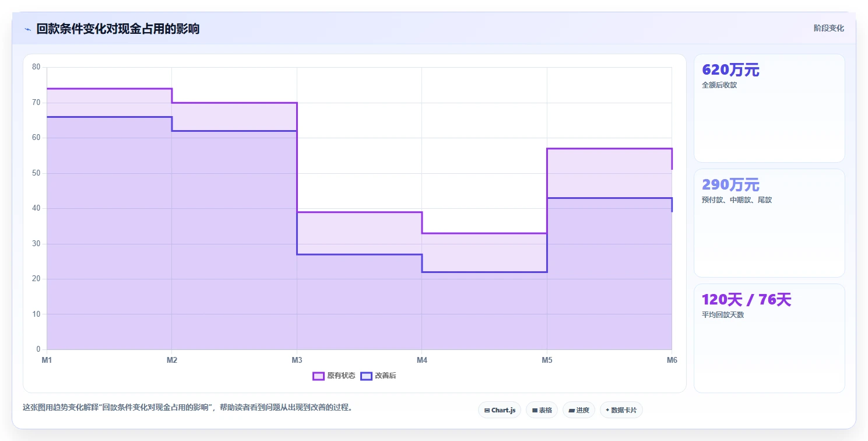Click the 40 y-axis label
This screenshot has width=868, height=441.
36,208
